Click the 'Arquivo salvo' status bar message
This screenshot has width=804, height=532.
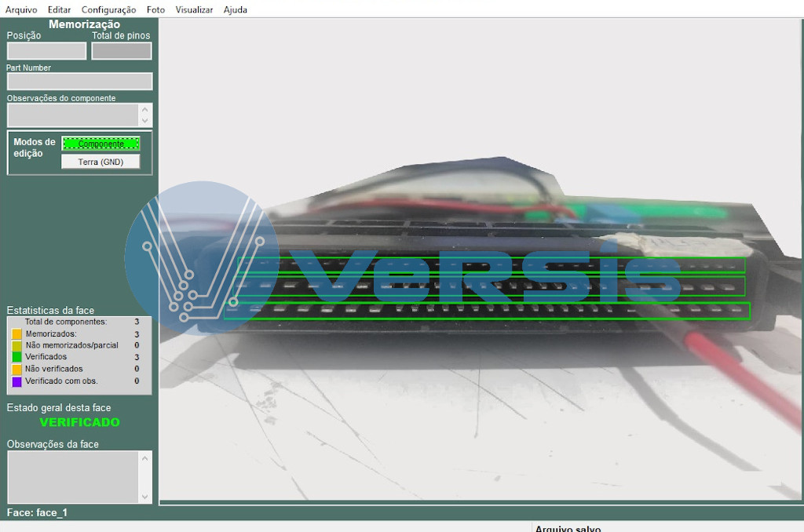pyautogui.click(x=568, y=528)
